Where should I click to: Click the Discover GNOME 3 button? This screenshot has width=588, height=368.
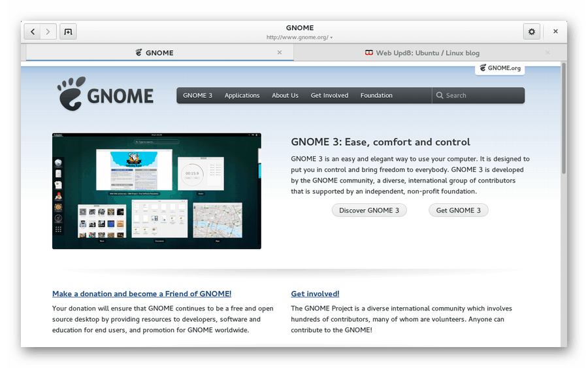pos(369,210)
